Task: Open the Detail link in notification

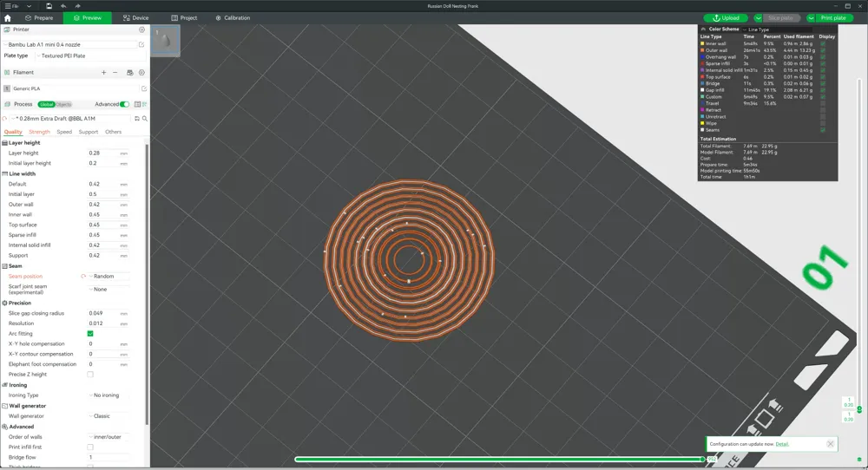Action: (x=782, y=444)
